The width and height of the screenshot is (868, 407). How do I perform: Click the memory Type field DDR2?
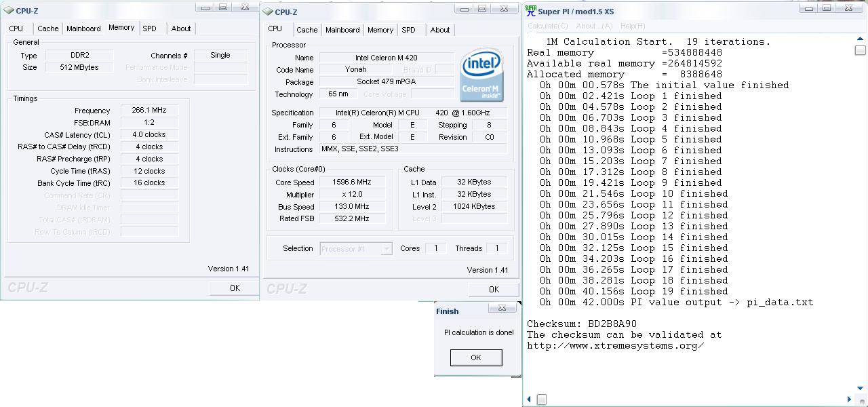80,55
